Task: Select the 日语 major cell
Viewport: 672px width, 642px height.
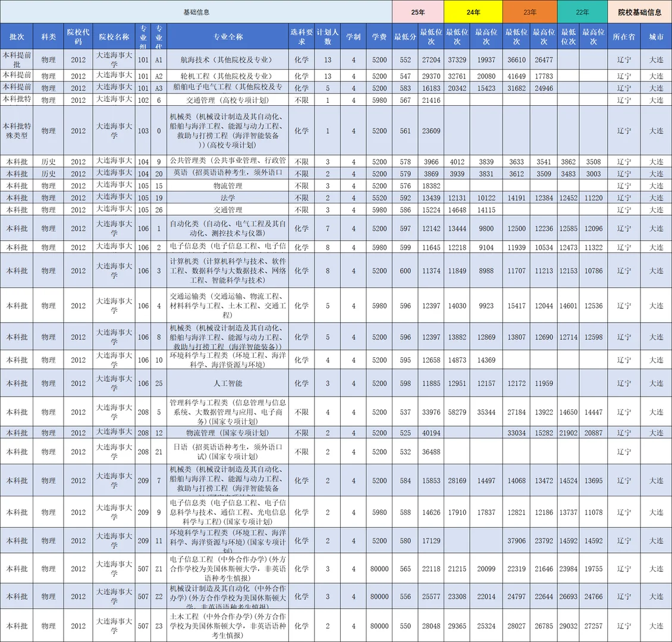Action: 228,451
